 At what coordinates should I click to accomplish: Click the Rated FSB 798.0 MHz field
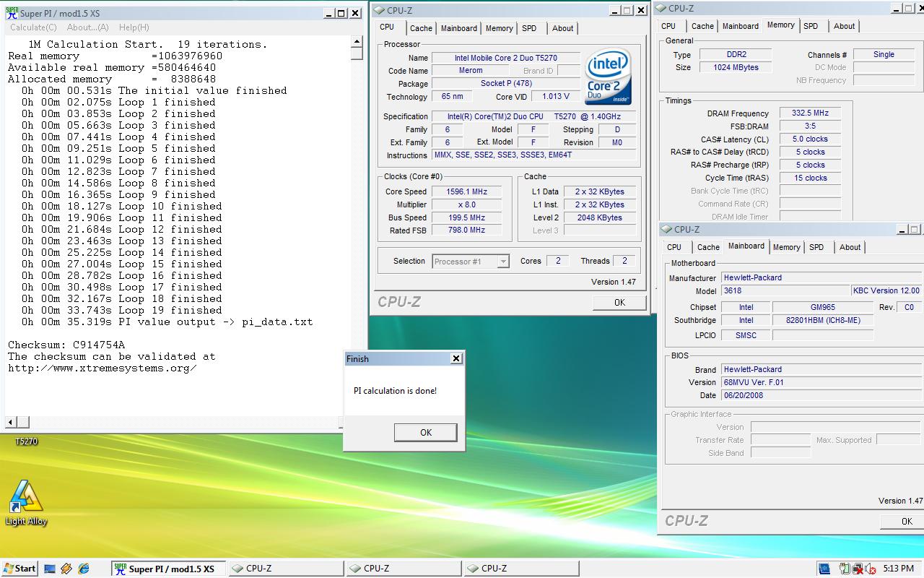pyautogui.click(x=466, y=230)
